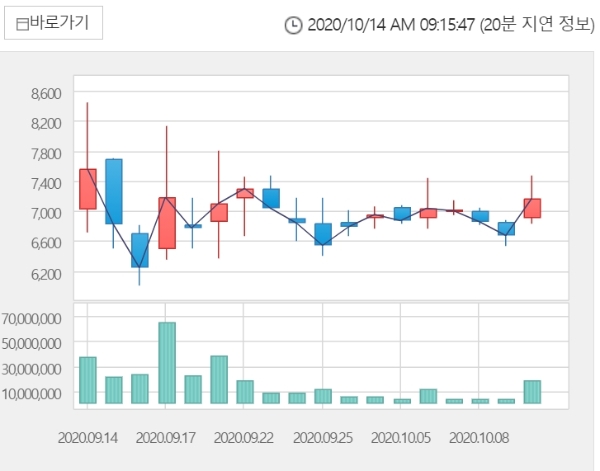Select the tallest volume bar on 2020.09.17
Viewport: 600px width, 471px height.
[x=167, y=363]
